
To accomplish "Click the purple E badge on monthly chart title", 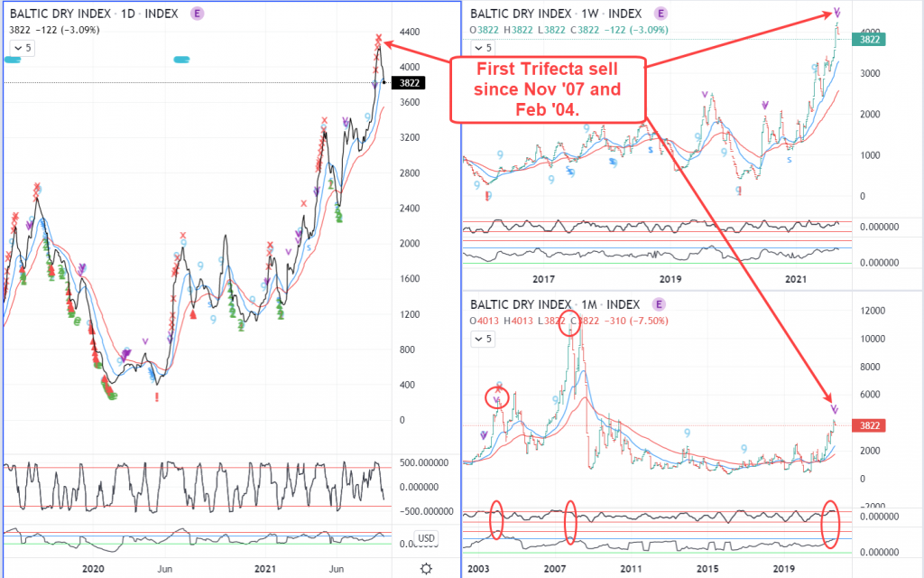I will pyautogui.click(x=659, y=304).
